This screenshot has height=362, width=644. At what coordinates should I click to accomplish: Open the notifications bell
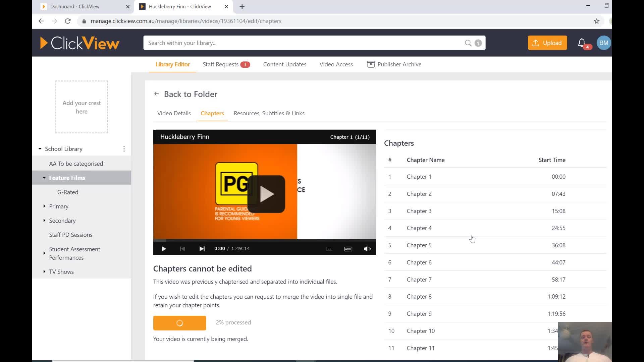tap(582, 43)
